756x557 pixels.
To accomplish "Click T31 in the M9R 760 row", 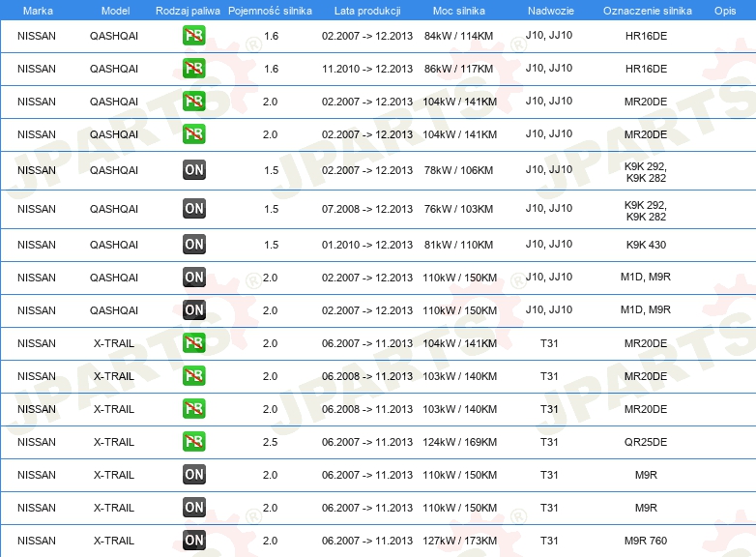I will click(549, 541).
